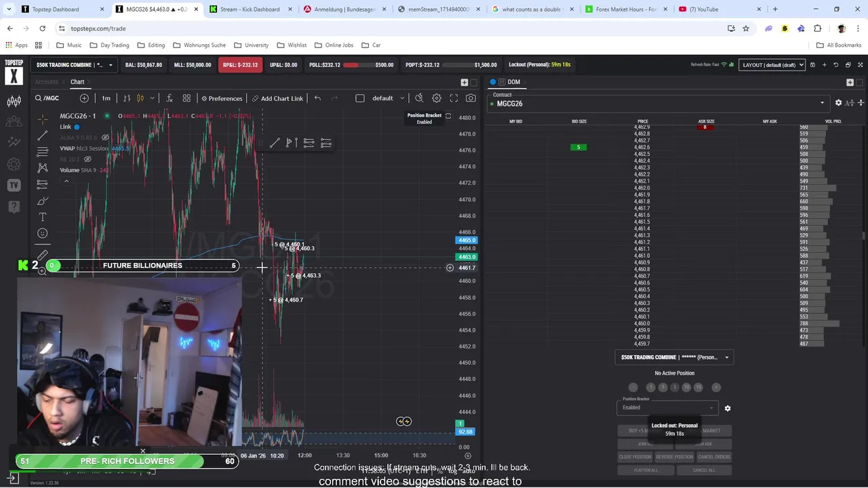Save the current layout
The image size is (868, 488).
812,65
